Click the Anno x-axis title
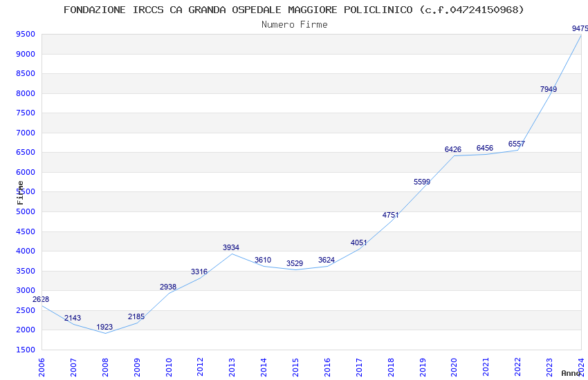 click(571, 373)
